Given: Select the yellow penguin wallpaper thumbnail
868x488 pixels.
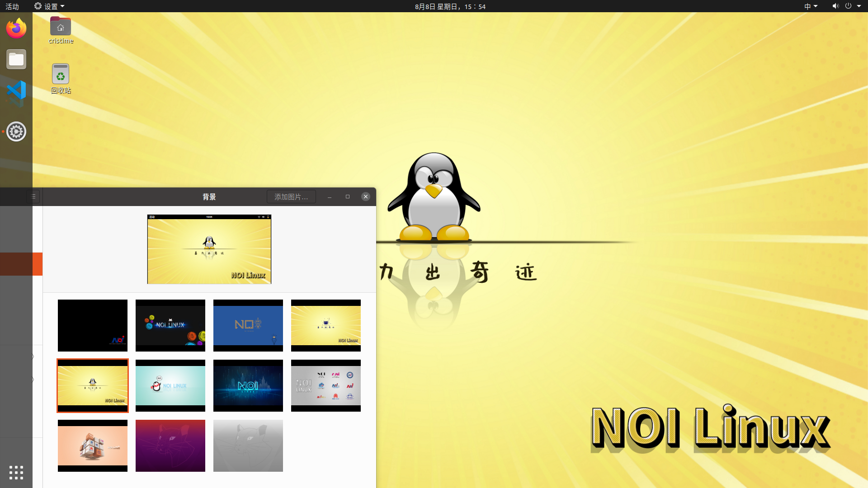Looking at the screenshot, I should [93, 385].
